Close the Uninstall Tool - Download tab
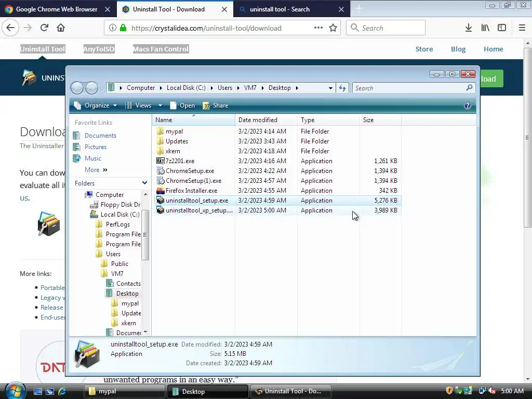This screenshot has width=532, height=399. coord(224,9)
